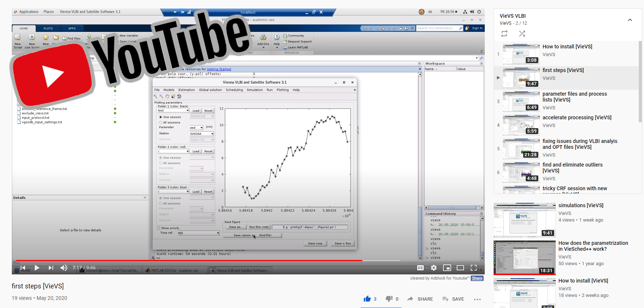Play the paused YouTube video
Image resolution: width=644 pixels, height=308 pixels.
coord(37,268)
